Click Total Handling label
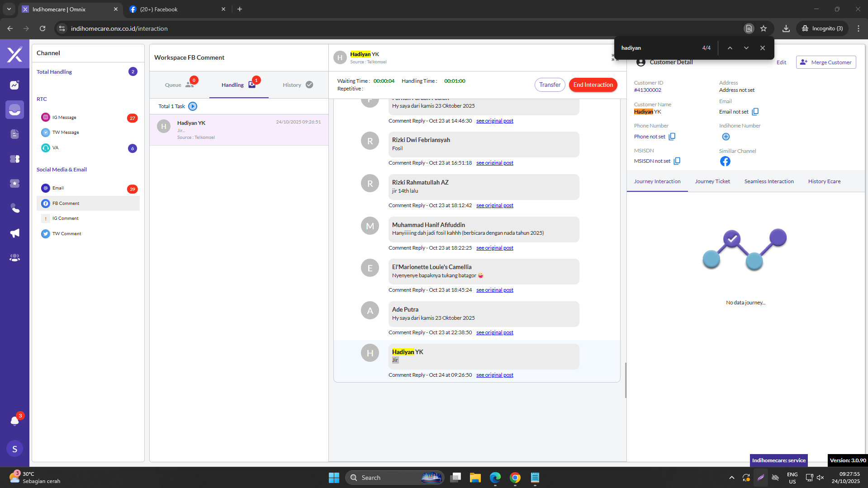The image size is (868, 488). [54, 72]
